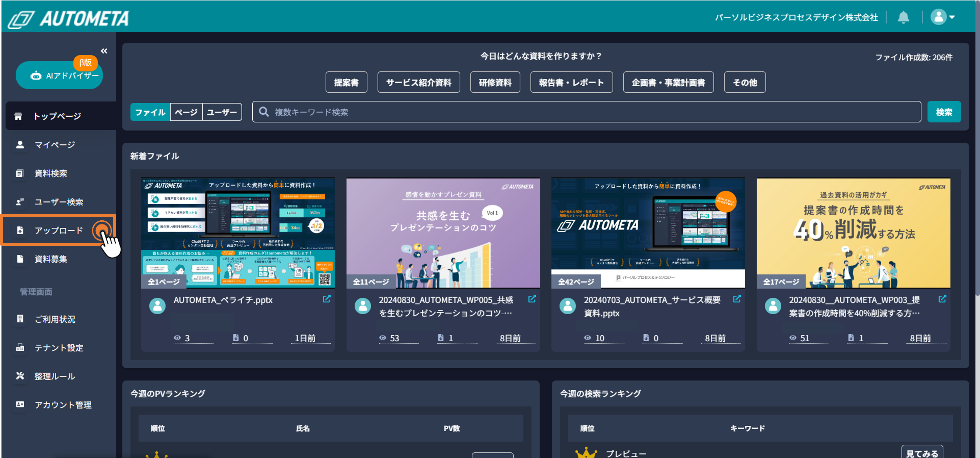Open WP005_共感 file external link icon
This screenshot has height=458, width=980.
[532, 299]
